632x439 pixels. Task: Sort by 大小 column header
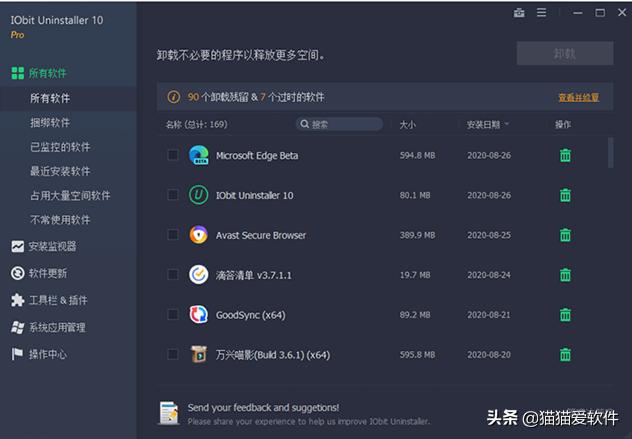(407, 125)
